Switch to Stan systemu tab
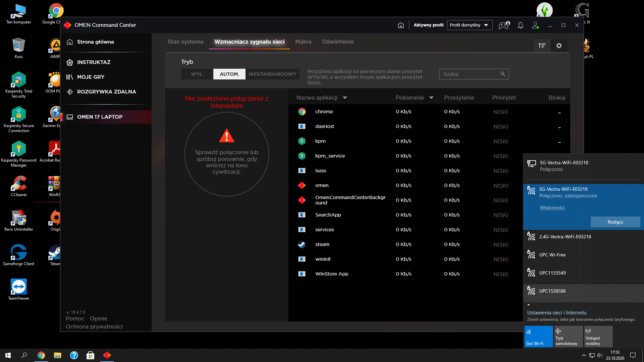Image resolution: width=644 pixels, height=362 pixels. click(x=185, y=42)
